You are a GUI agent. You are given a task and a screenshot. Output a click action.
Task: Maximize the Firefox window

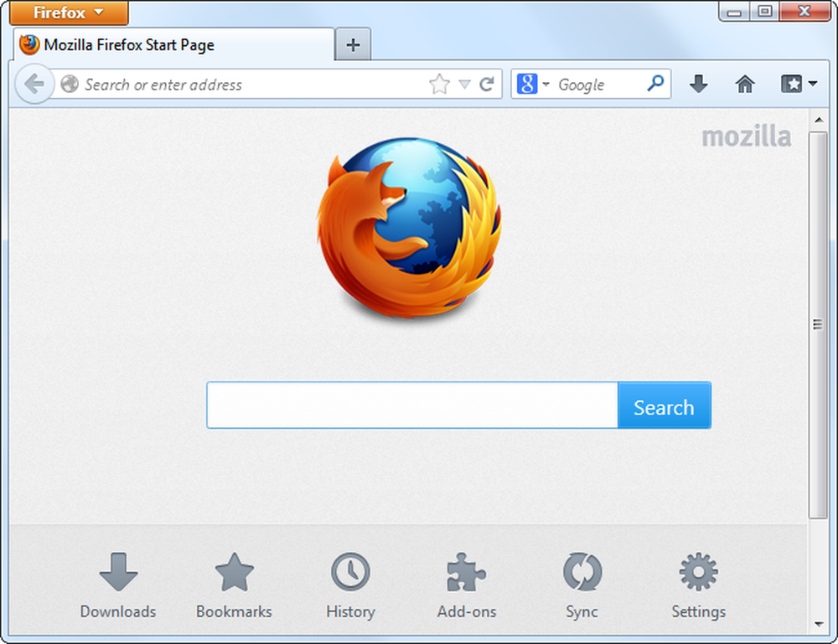coord(765,11)
